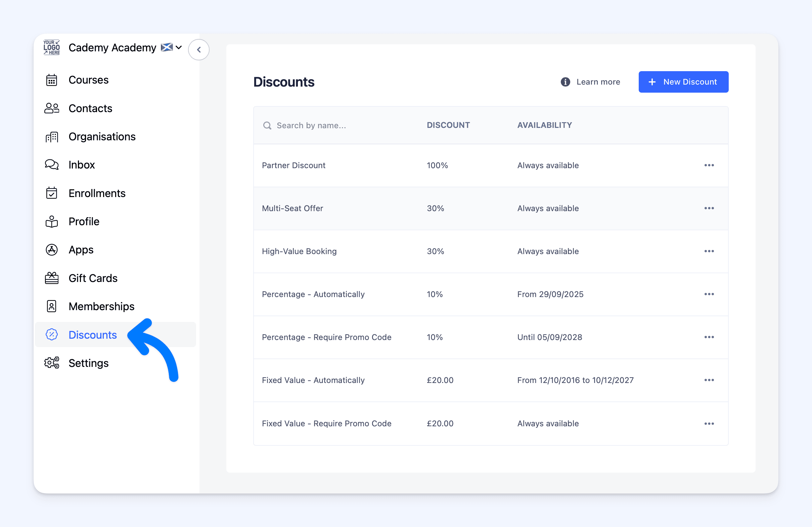This screenshot has height=527, width=812.
Task: Click the Contacts people icon
Action: (x=51, y=108)
